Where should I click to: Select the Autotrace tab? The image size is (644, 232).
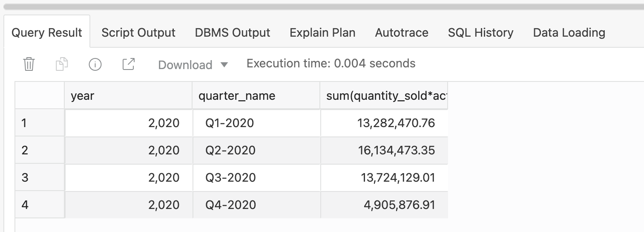point(402,33)
